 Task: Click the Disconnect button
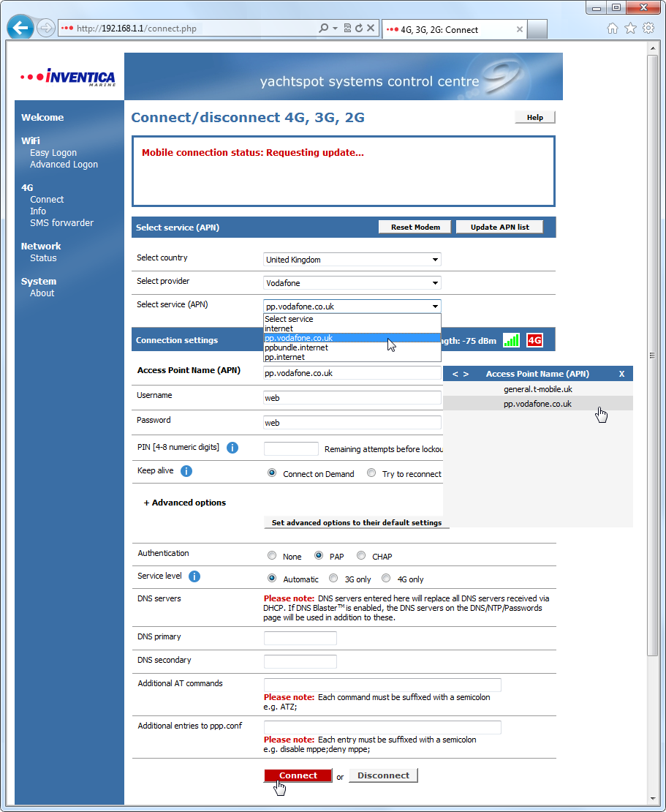click(x=383, y=775)
